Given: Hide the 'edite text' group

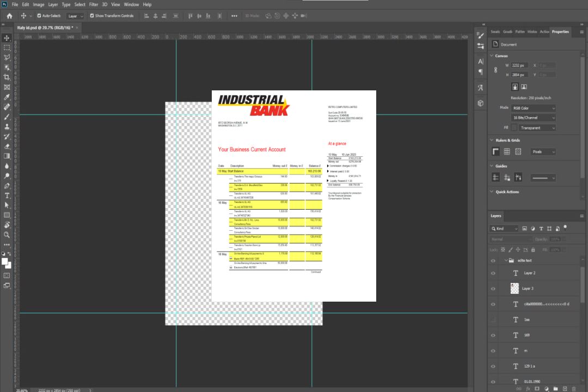Looking at the screenshot, I should point(493,261).
